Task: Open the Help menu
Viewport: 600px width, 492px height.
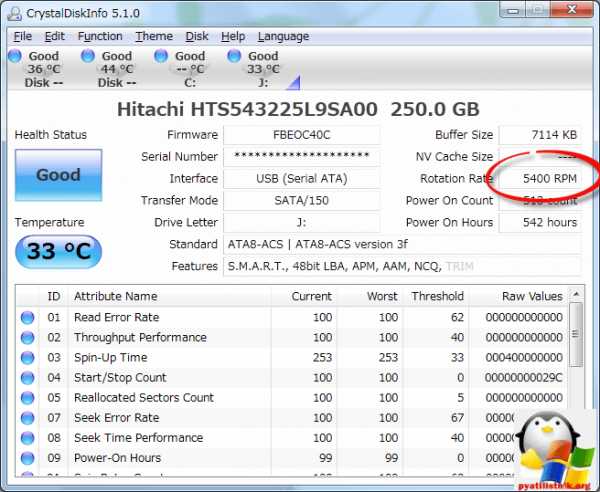Action: click(233, 36)
